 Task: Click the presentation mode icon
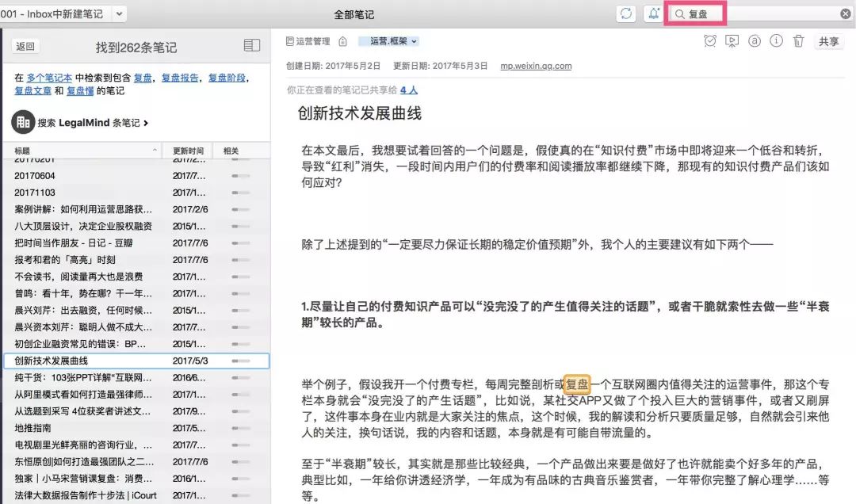[732, 41]
